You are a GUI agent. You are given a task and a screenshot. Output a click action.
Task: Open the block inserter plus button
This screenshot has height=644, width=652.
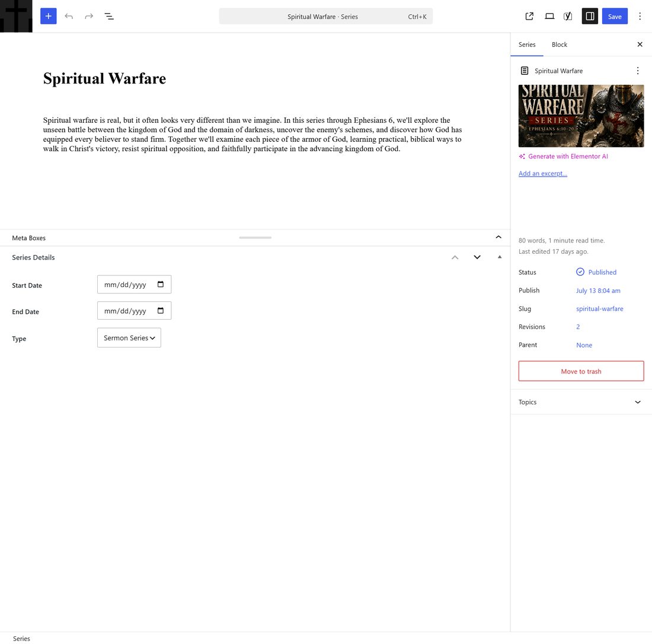pyautogui.click(x=48, y=16)
